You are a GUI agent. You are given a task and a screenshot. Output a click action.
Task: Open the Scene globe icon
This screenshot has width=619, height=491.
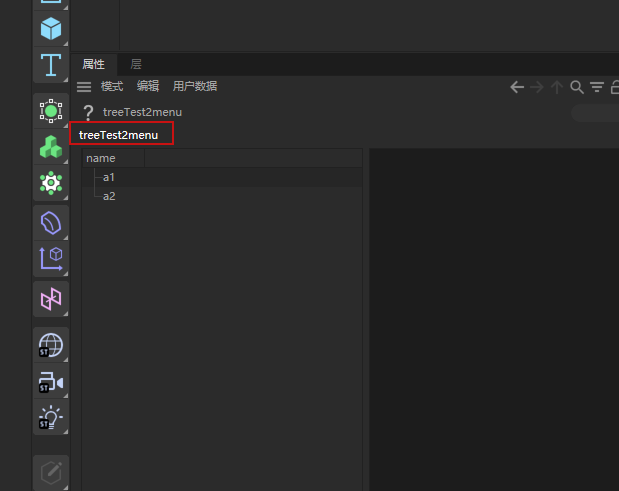coord(51,345)
